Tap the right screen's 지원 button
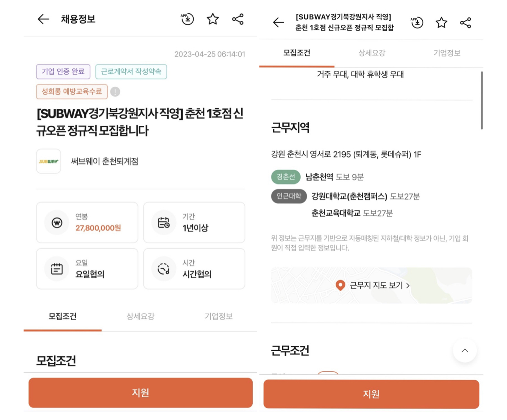The image size is (507, 420). (x=371, y=394)
